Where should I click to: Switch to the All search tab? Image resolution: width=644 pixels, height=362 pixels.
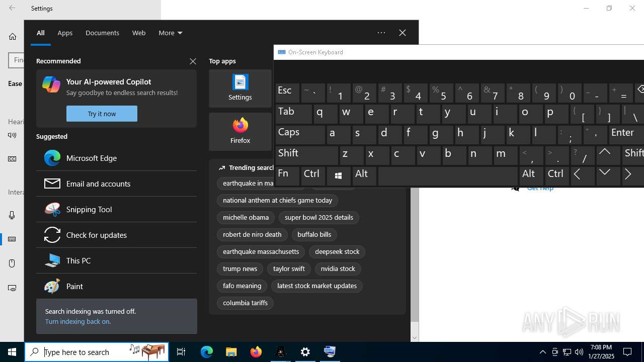(x=41, y=33)
